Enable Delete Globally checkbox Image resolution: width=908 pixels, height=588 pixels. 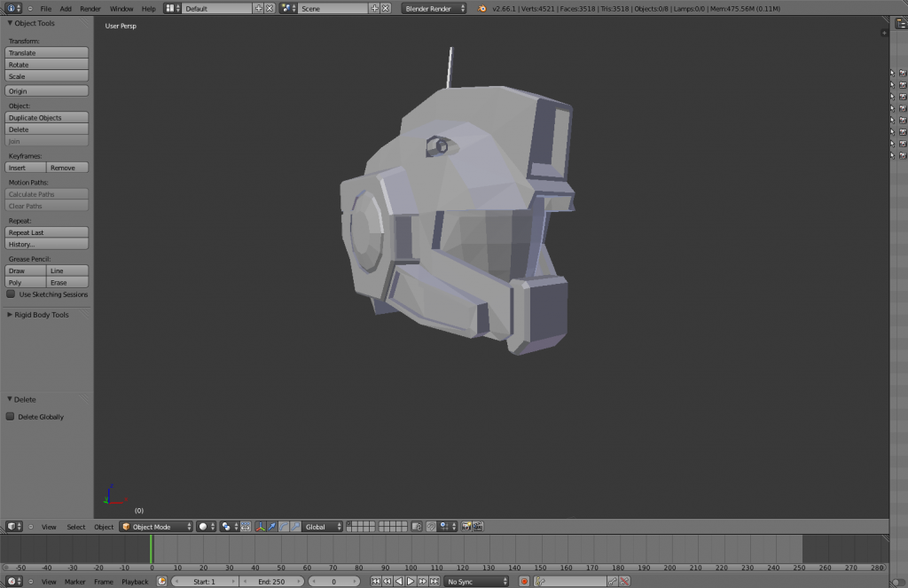click(x=10, y=417)
